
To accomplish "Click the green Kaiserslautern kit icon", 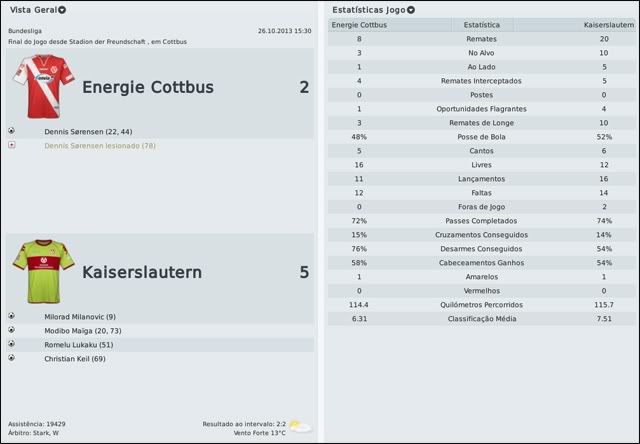I will tap(43, 271).
